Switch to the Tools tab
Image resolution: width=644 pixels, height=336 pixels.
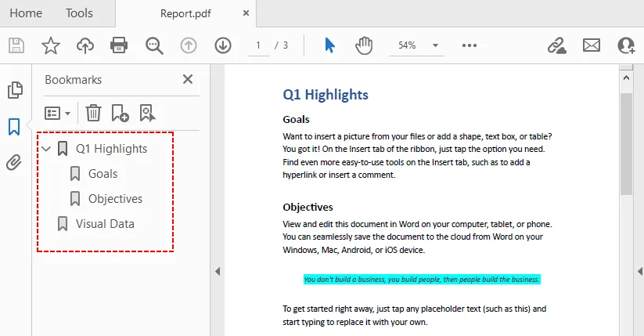pos(79,13)
